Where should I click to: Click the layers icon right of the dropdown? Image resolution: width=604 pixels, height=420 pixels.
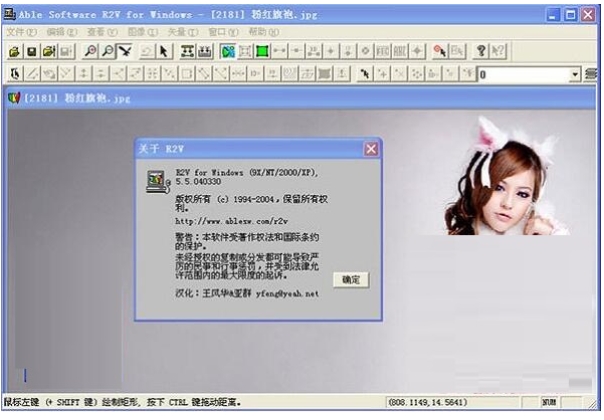click(591, 74)
